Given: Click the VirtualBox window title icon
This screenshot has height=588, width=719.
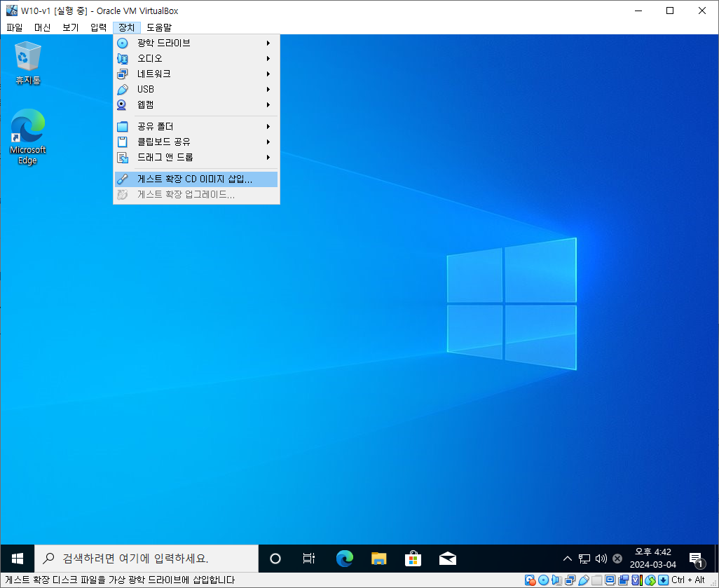Looking at the screenshot, I should [x=12, y=10].
